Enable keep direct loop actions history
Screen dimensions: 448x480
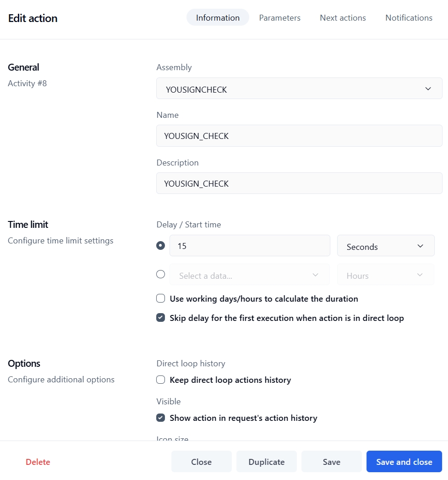[x=161, y=380]
